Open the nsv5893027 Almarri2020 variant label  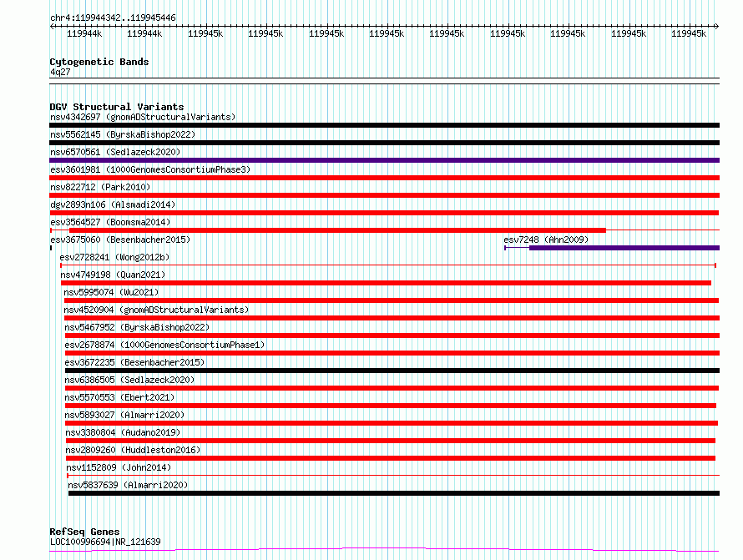pyautogui.click(x=124, y=415)
